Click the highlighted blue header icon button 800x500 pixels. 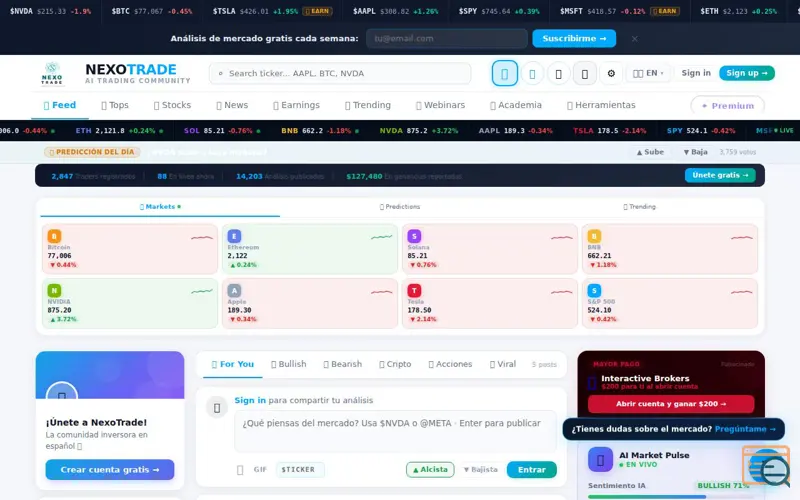coord(505,73)
